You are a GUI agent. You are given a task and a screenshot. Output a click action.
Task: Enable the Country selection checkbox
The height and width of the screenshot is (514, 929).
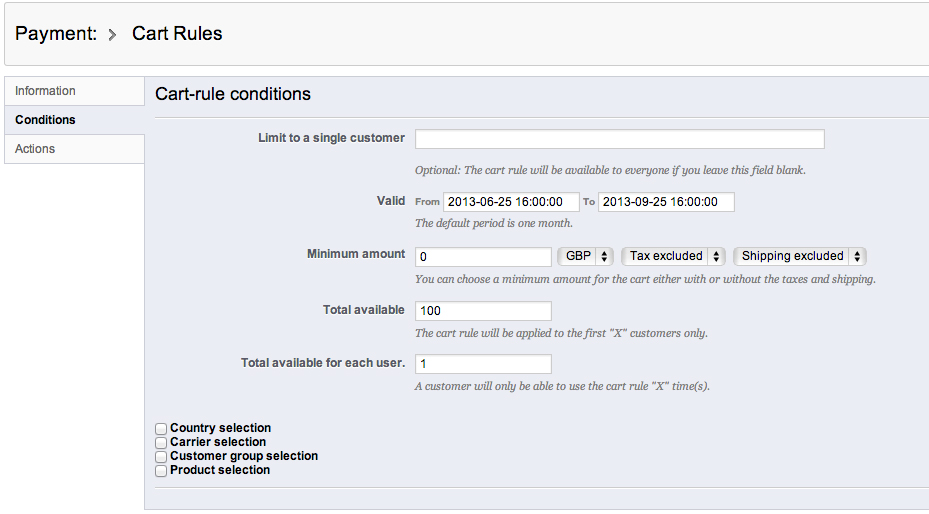(x=161, y=429)
